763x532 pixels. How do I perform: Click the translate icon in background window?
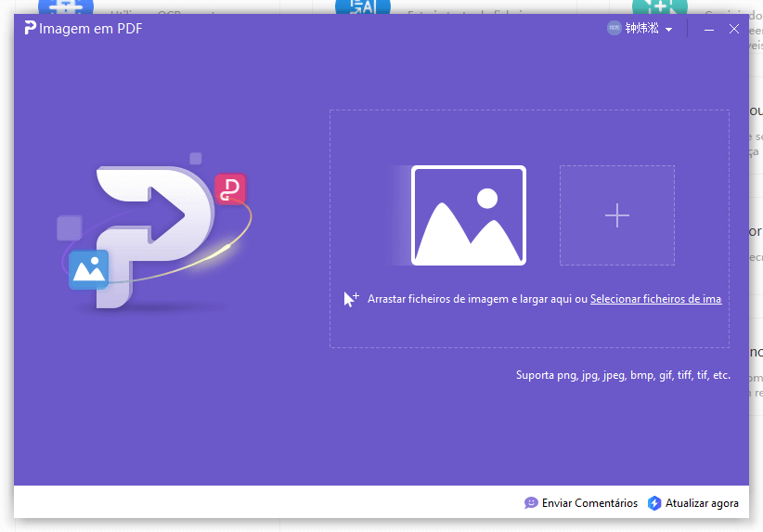coord(363,6)
